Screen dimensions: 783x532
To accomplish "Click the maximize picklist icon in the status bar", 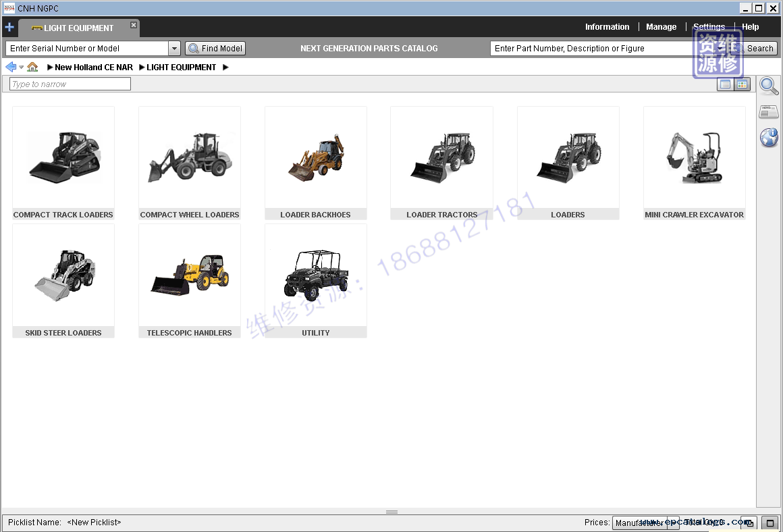I will [x=769, y=523].
